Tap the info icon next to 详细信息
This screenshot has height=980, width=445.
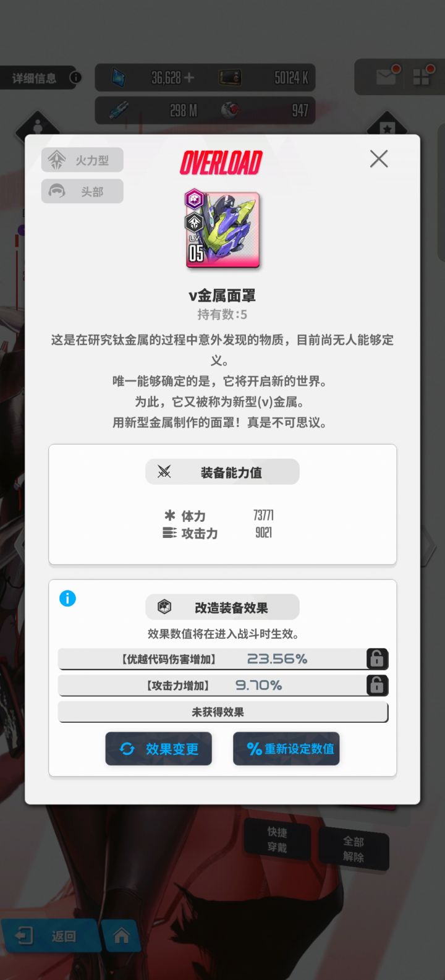[x=75, y=77]
